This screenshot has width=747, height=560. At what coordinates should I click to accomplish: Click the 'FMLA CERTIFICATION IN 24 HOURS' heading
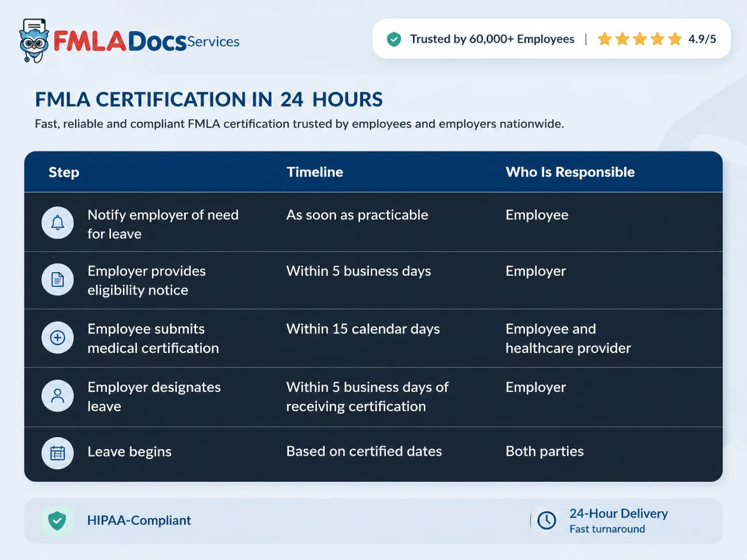tap(209, 100)
